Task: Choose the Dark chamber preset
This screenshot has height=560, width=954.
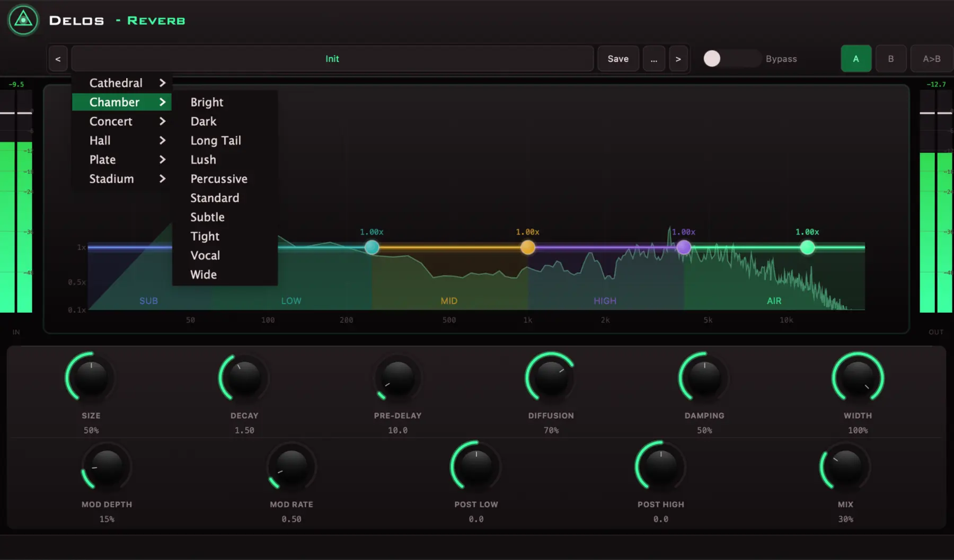Action: (x=225, y=121)
